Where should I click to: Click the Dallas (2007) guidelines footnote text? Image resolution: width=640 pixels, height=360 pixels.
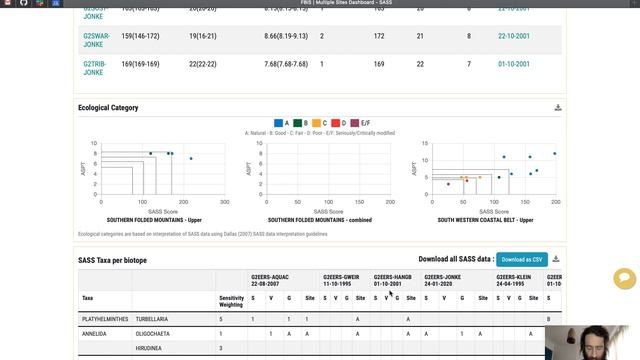(202, 234)
